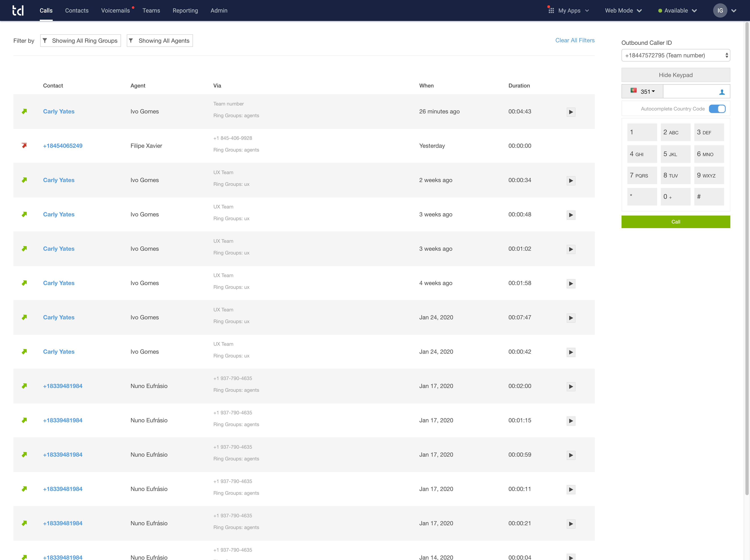Open the Outbound Caller ID dropdown

point(676,55)
